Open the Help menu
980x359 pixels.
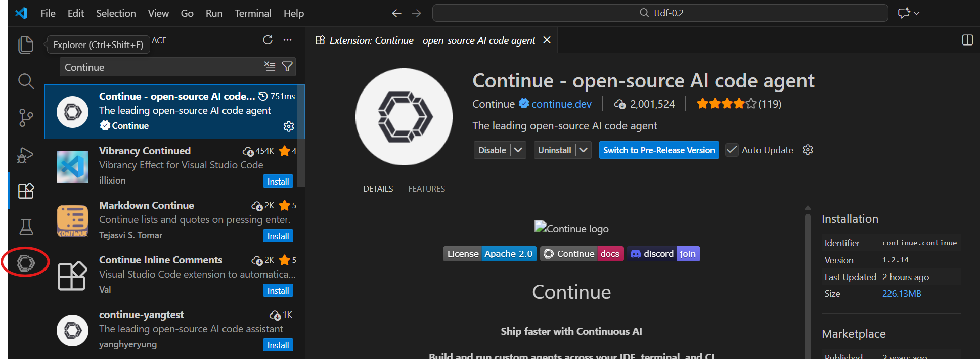click(294, 13)
